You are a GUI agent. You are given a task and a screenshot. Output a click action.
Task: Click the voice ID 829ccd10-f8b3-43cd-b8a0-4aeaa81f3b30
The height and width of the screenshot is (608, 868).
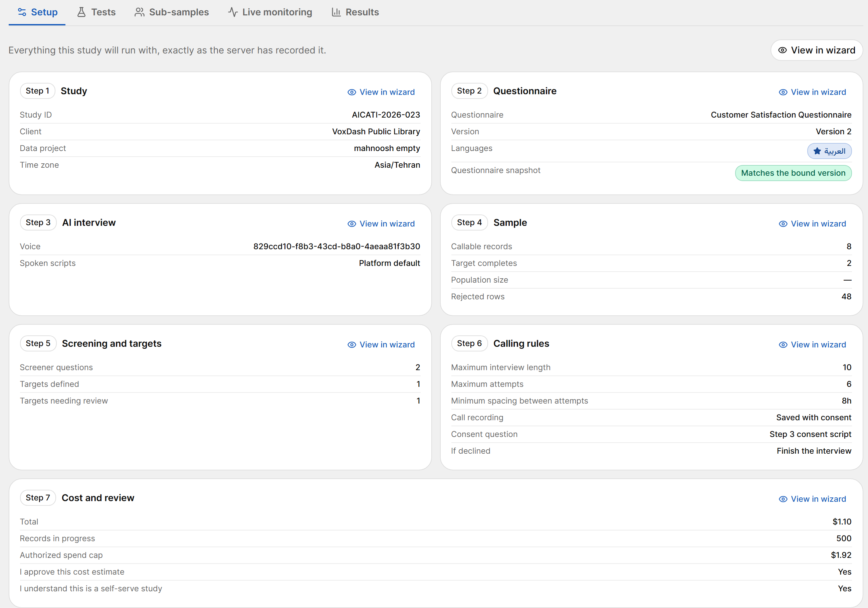tap(337, 246)
